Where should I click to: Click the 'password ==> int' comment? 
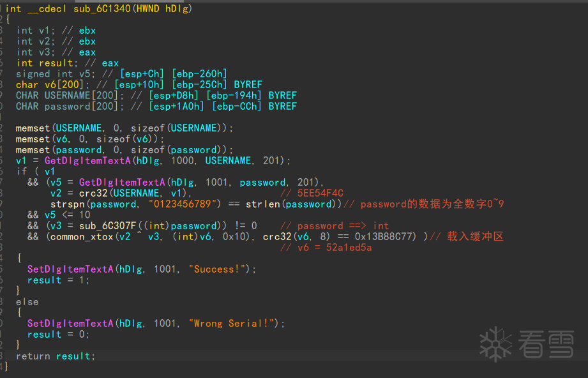(335, 226)
